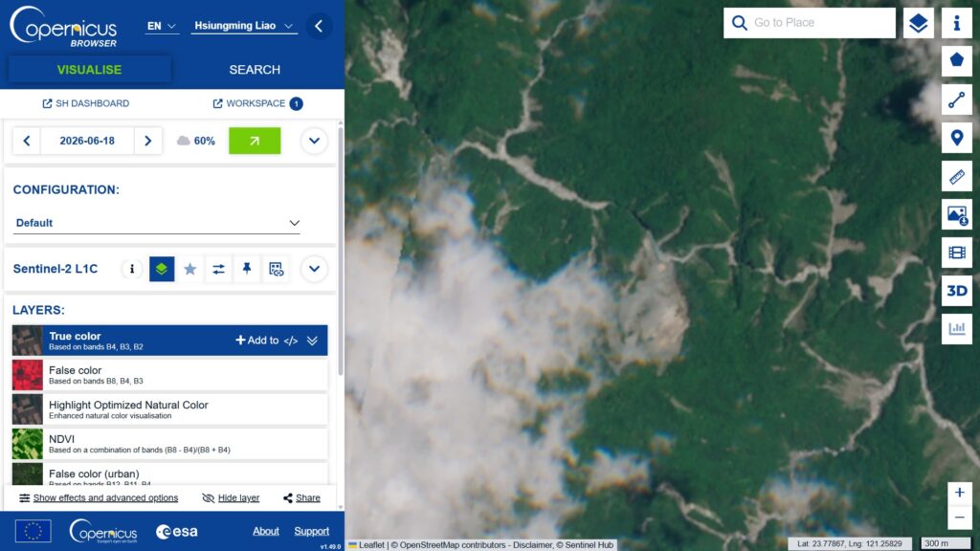Adjust the 60% cloud coverage control

point(195,142)
